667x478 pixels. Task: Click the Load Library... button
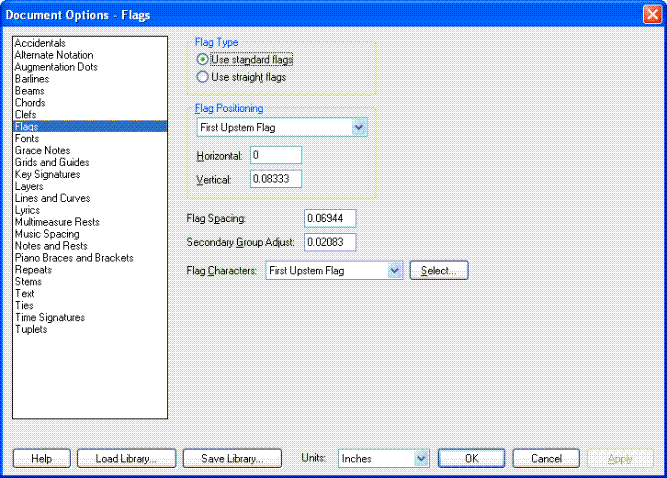pyautogui.click(x=126, y=459)
